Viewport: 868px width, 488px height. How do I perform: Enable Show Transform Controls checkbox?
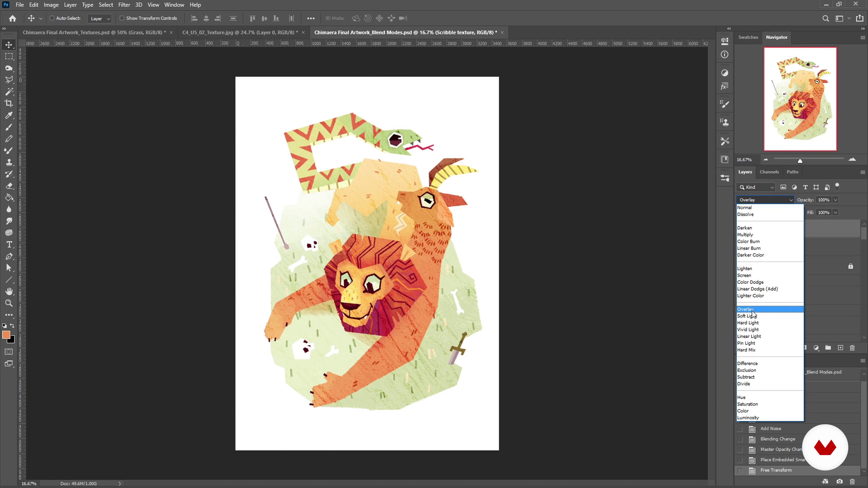point(122,18)
